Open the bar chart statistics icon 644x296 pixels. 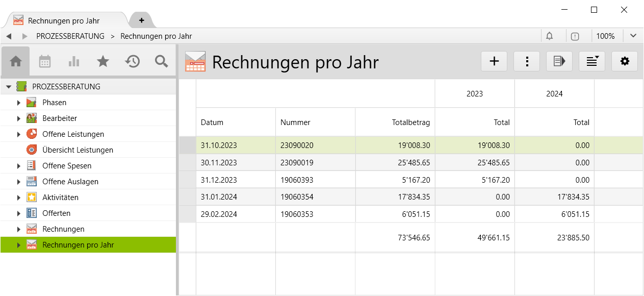pos(74,62)
